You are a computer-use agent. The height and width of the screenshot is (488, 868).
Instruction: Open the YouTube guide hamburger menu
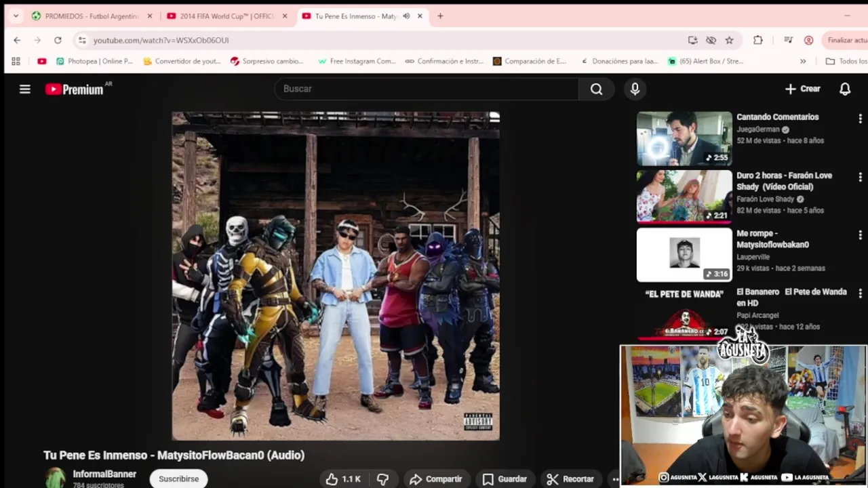[x=25, y=89]
